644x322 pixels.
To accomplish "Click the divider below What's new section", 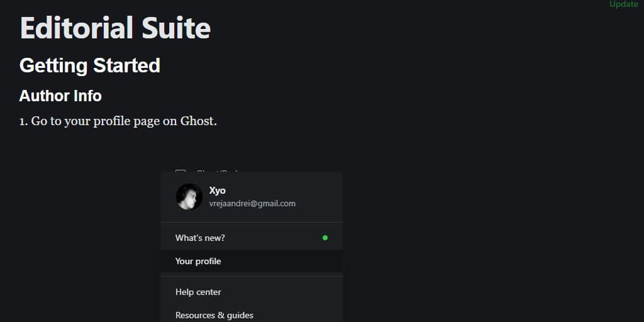I will 252,277.
